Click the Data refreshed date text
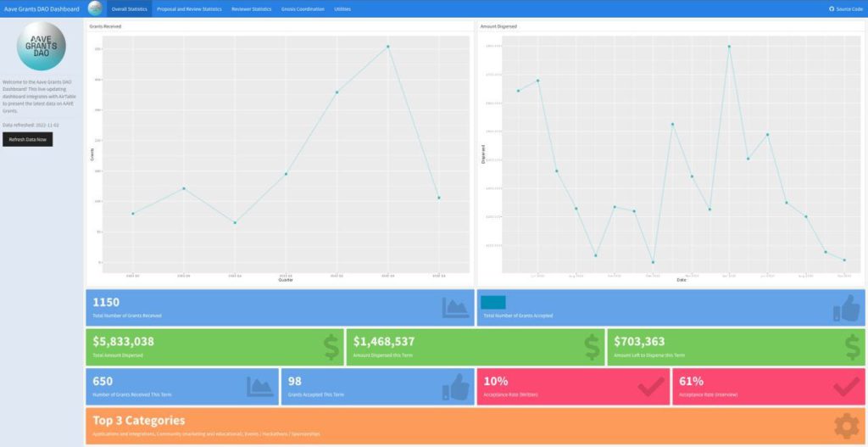The width and height of the screenshot is (868, 447). point(31,126)
